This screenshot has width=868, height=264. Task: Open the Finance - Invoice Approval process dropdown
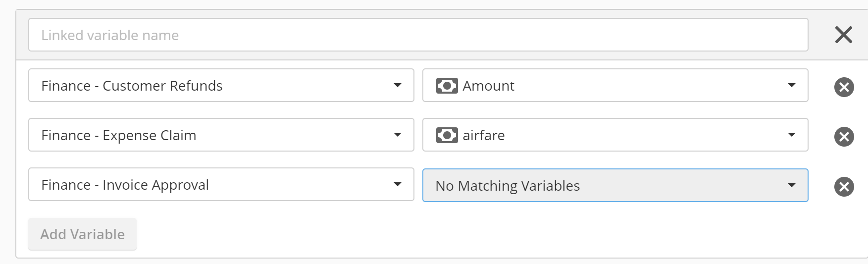coord(221,184)
